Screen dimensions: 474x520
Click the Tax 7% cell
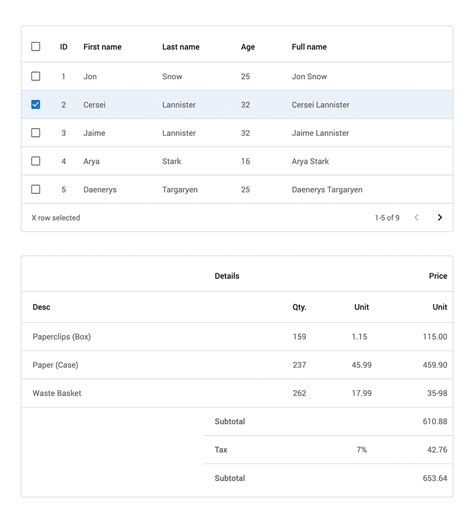pos(362,450)
